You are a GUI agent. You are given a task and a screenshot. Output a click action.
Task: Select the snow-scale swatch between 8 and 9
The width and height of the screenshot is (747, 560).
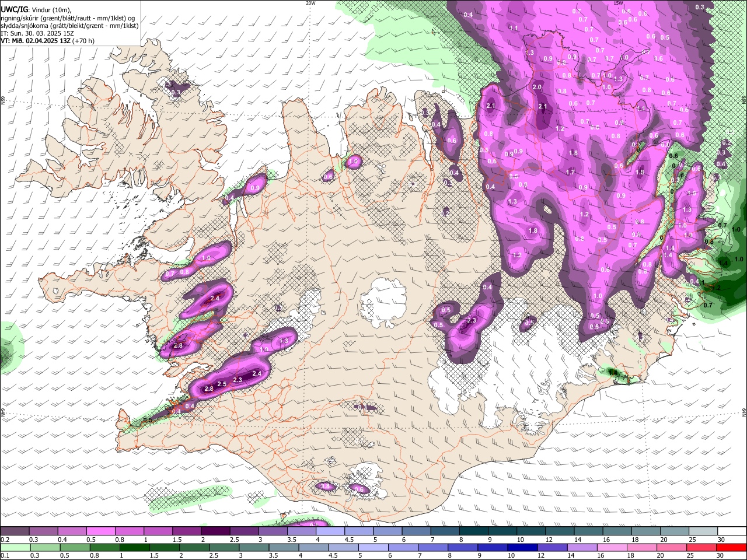[474, 531]
